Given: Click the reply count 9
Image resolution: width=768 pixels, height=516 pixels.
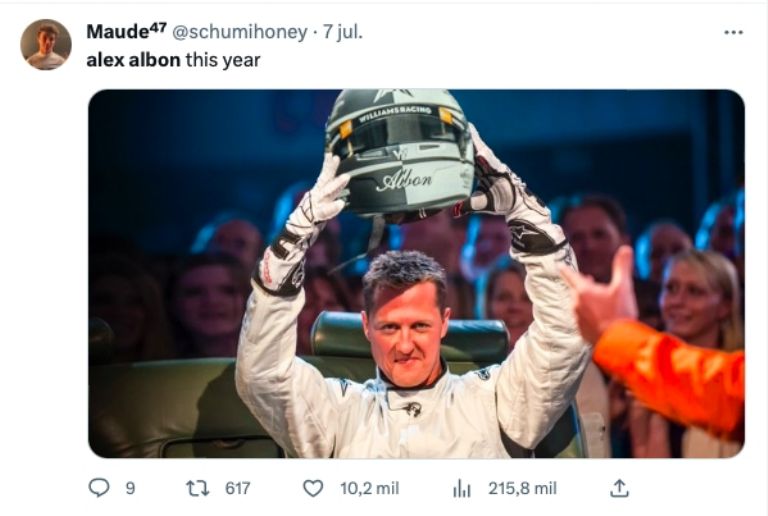Looking at the screenshot, I should (129, 488).
